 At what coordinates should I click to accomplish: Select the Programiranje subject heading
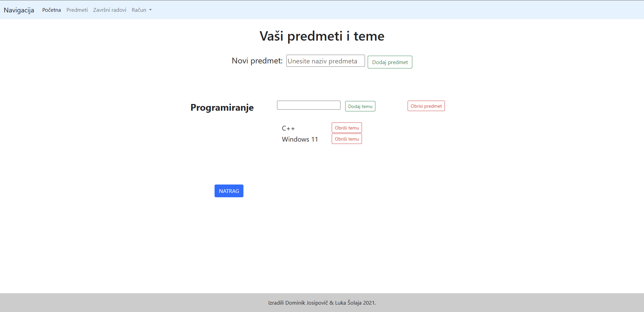(x=222, y=107)
